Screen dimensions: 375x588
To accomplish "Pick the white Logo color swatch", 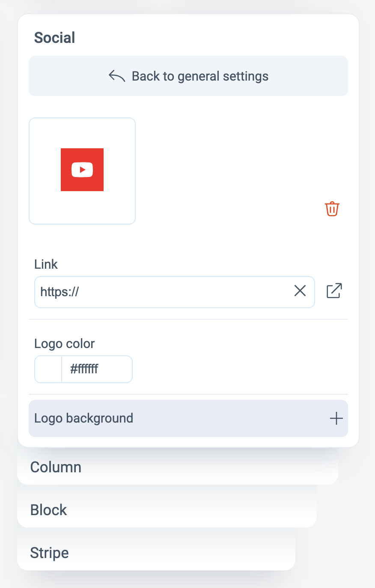I will tap(48, 369).
